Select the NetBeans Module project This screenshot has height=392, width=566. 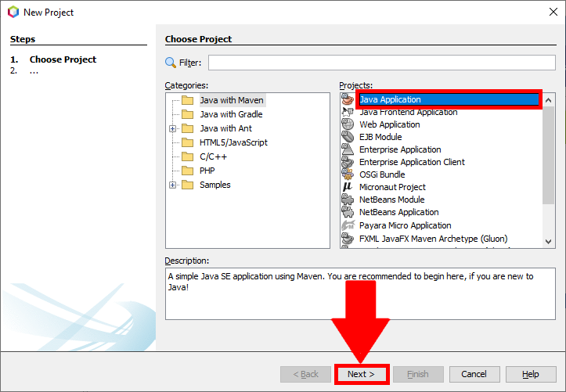[391, 200]
